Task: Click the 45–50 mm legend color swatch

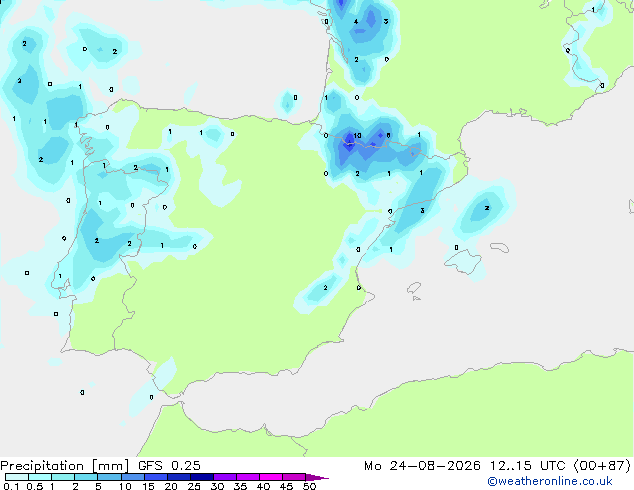Action: point(294,477)
